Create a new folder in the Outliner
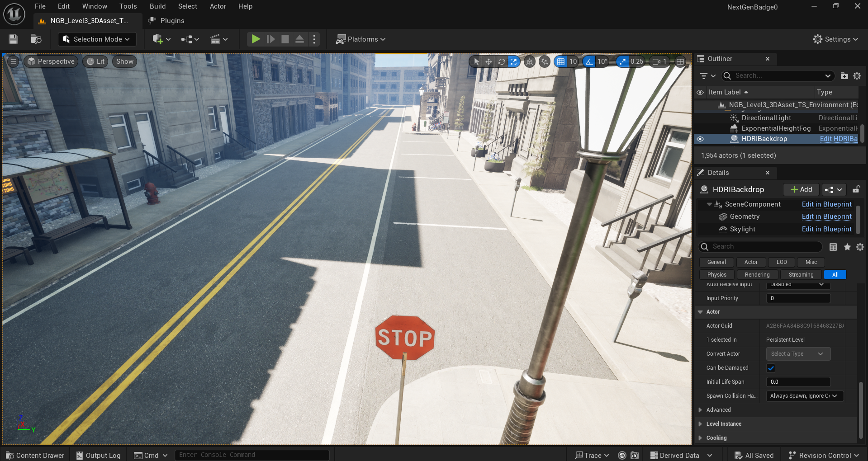Viewport: 868px width, 461px height. (844, 75)
